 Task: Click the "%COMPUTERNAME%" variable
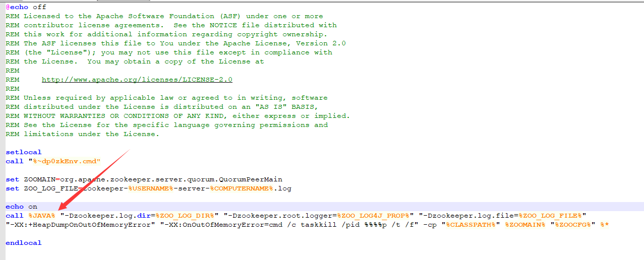242,188
